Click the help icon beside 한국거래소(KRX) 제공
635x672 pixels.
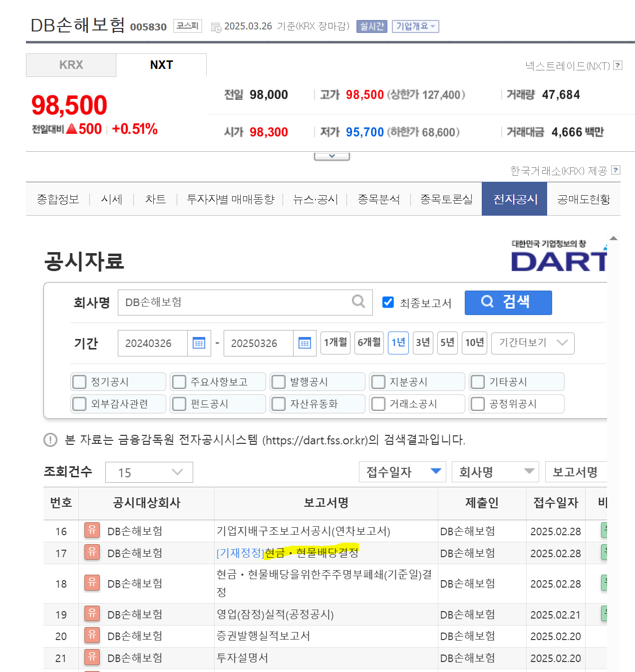tap(616, 170)
